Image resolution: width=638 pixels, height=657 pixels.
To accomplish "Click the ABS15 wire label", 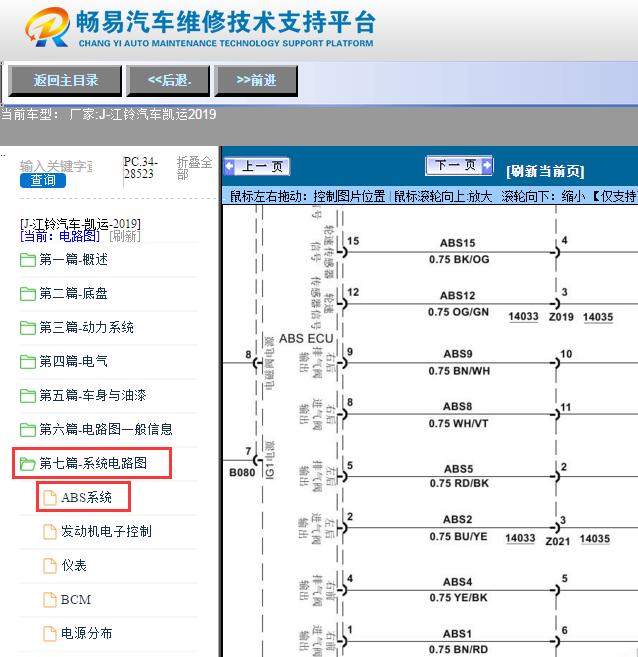I will pyautogui.click(x=457, y=243).
